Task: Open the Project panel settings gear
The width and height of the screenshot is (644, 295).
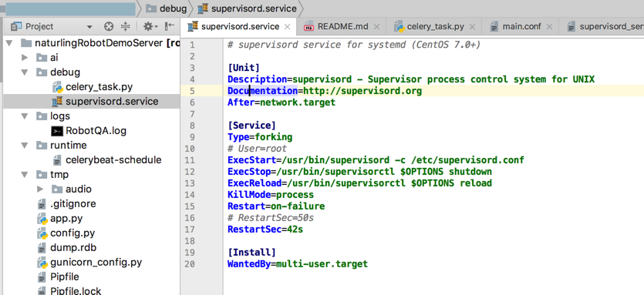Action: coord(148,27)
